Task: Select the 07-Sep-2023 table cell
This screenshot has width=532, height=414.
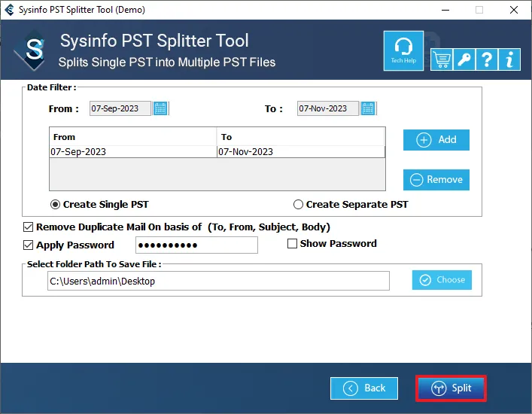Action: [x=133, y=152]
